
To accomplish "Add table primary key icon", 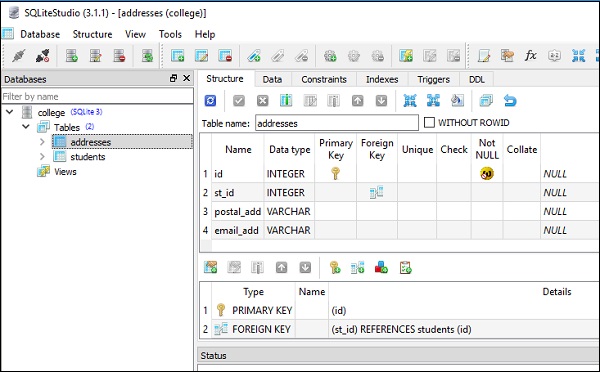I will click(x=334, y=268).
